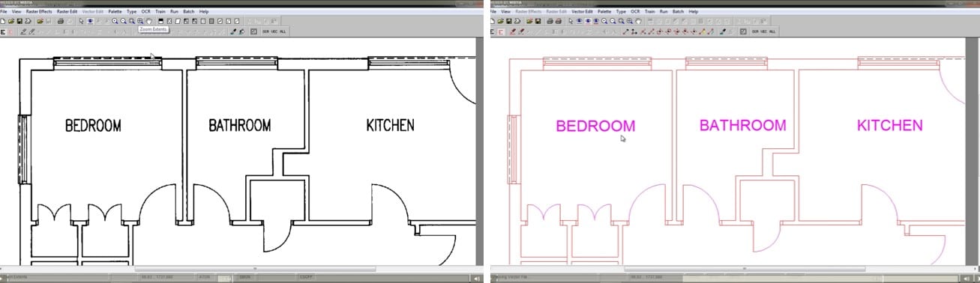Click the bold E text icon in the left window

[3, 31]
